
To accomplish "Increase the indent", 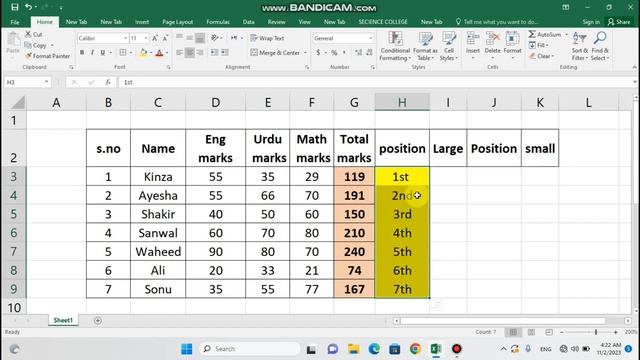I will click(224, 53).
